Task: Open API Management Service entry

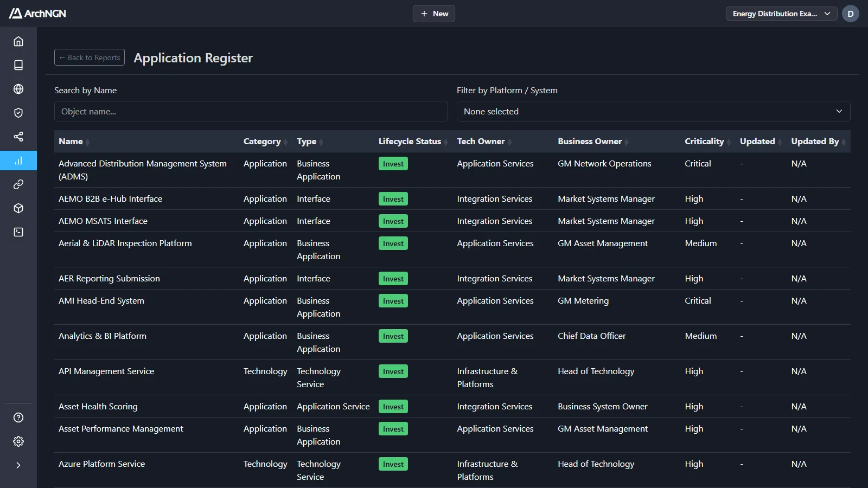Action: [106, 371]
